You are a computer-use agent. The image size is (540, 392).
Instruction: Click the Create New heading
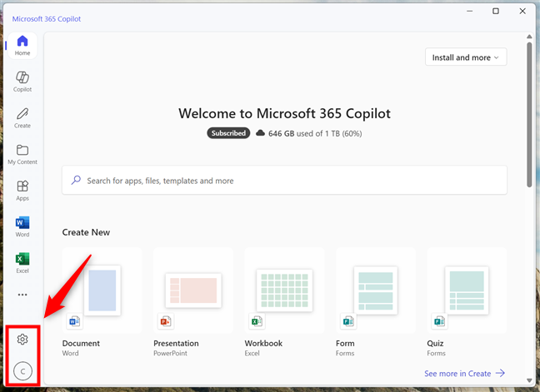(86, 232)
